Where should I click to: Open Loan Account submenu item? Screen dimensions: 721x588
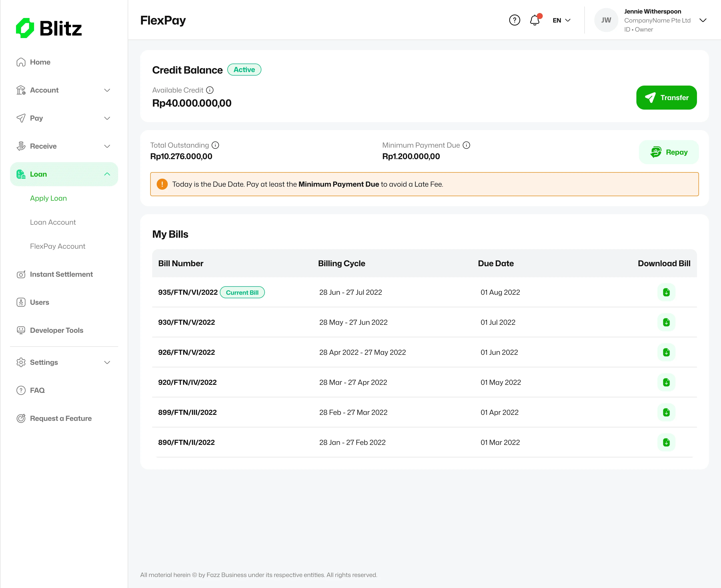click(53, 222)
